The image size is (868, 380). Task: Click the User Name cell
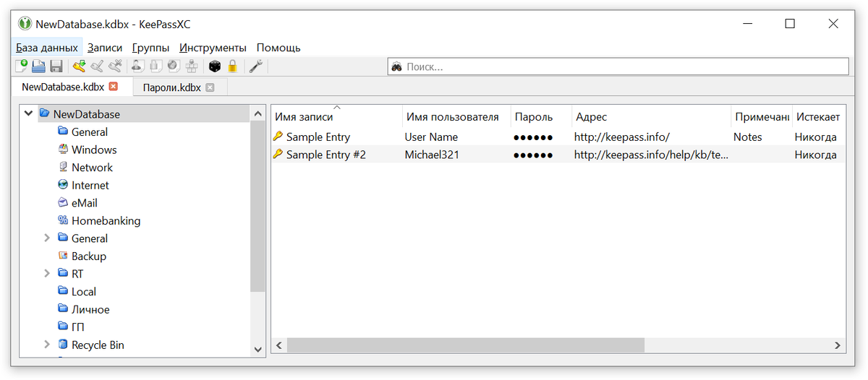coord(431,137)
